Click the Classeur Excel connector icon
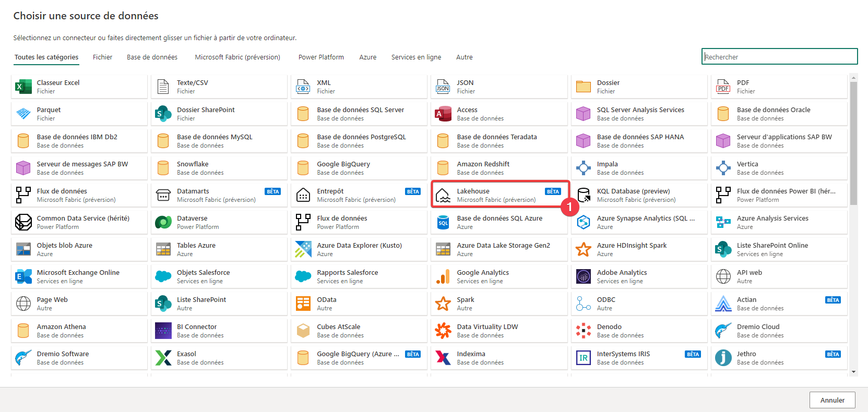Viewport: 868px width, 412px height. point(23,87)
